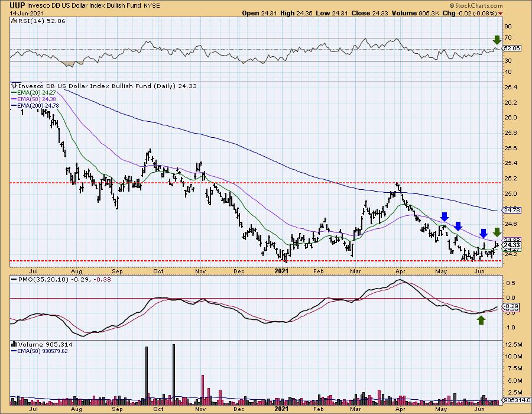Click the 25.0 price axis label
The image size is (532, 414).
pos(511,194)
